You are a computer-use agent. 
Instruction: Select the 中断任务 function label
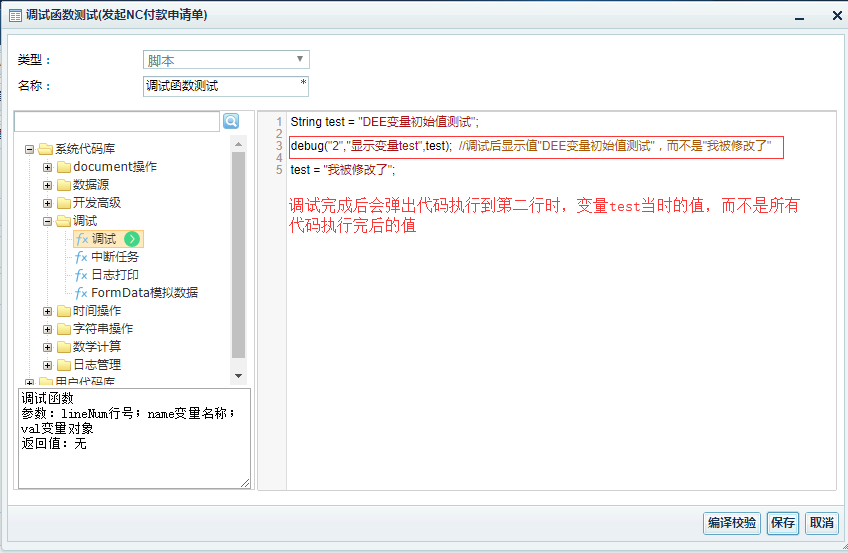point(115,257)
